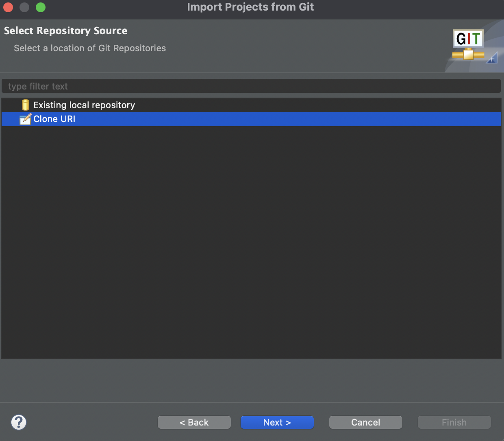The height and width of the screenshot is (441, 504).
Task: Select the Existing local repository option
Action: pyautogui.click(x=83, y=105)
